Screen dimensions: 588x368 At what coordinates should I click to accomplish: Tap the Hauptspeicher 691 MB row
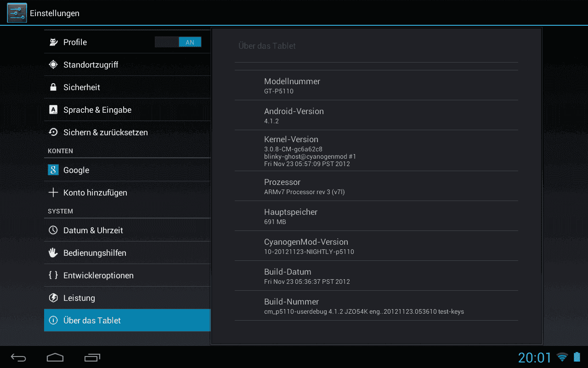click(x=376, y=216)
